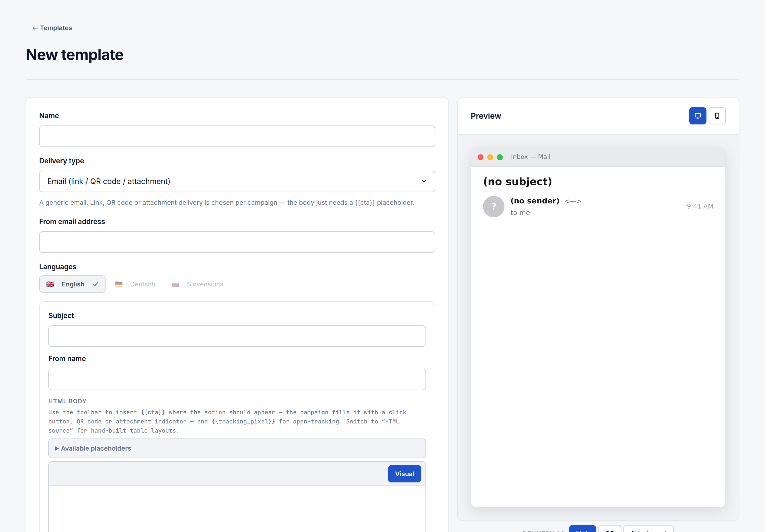Click the "(no sender)" preview text

pos(535,201)
